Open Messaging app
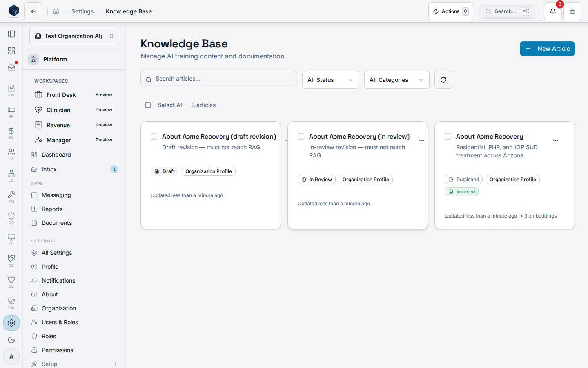 pyautogui.click(x=75, y=195)
